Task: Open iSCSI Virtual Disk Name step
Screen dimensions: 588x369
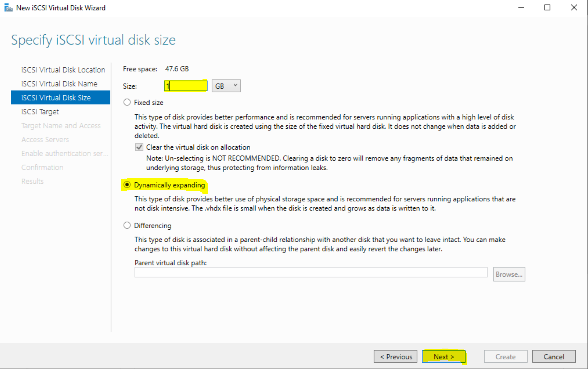Action: pos(59,84)
